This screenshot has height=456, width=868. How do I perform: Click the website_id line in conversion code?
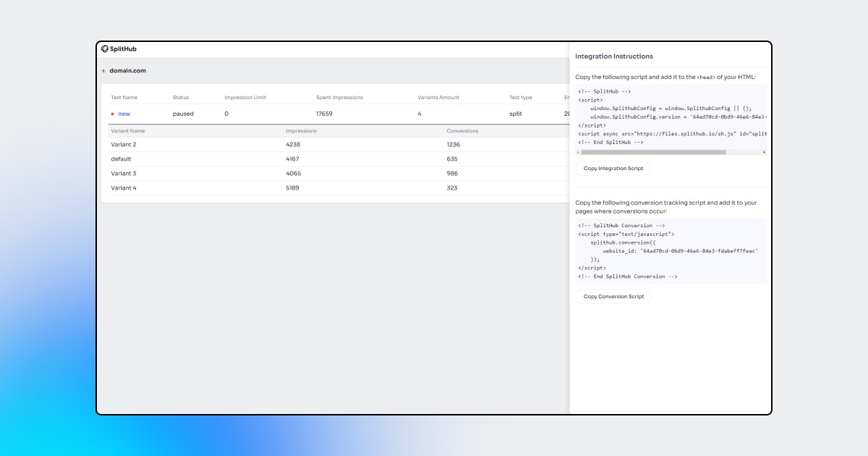click(x=680, y=250)
